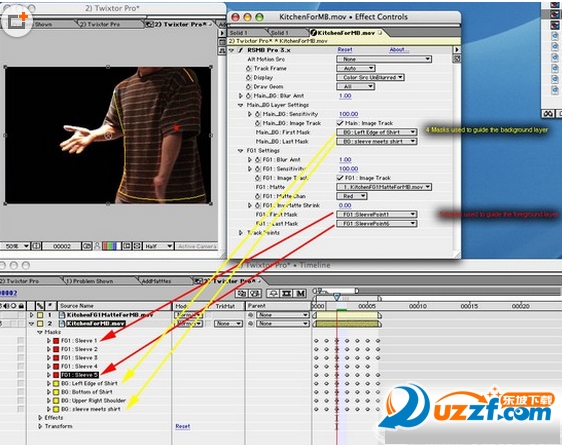
Task: Open the Alt Motion Src dropdown
Action: click(x=384, y=59)
